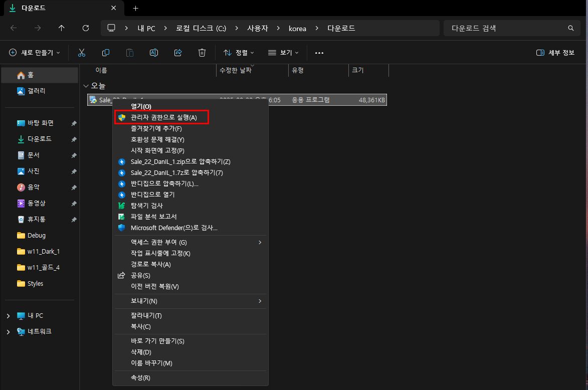The image size is (588, 390).
Task: Open the 바탕 화면 sidebar folder
Action: pyautogui.click(x=40, y=123)
